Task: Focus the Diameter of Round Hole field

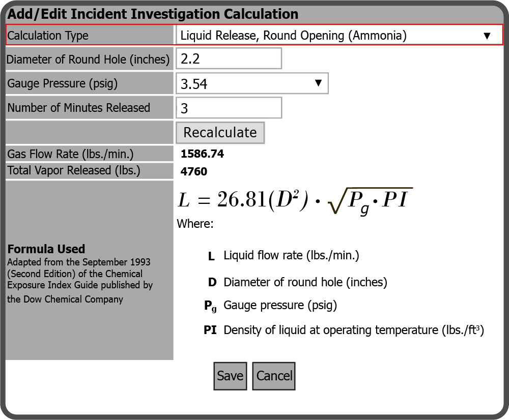Action: (229, 58)
